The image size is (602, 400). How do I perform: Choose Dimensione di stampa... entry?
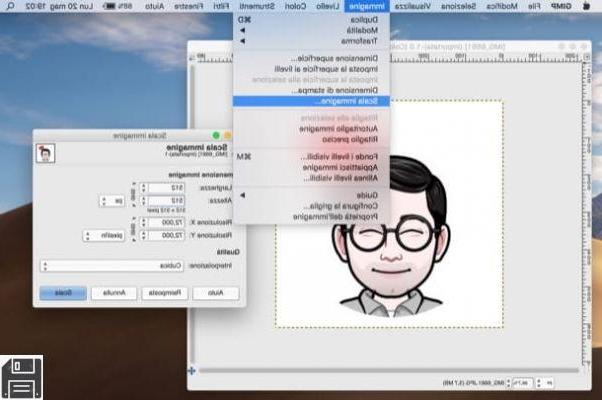[311, 90]
